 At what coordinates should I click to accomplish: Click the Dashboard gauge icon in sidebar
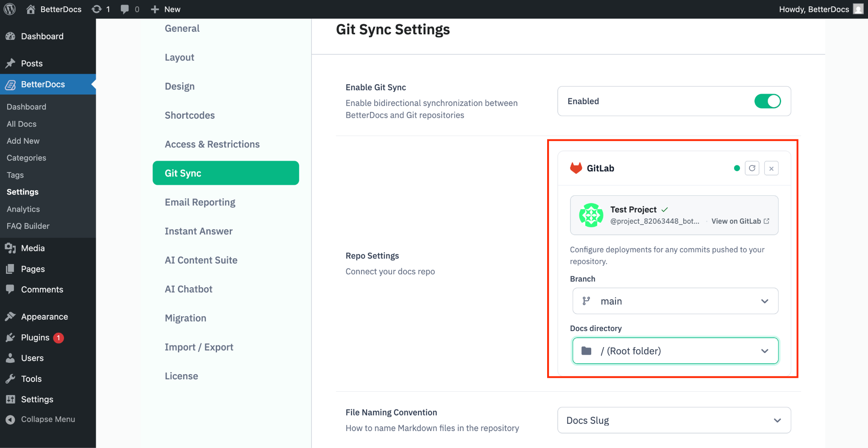click(11, 36)
